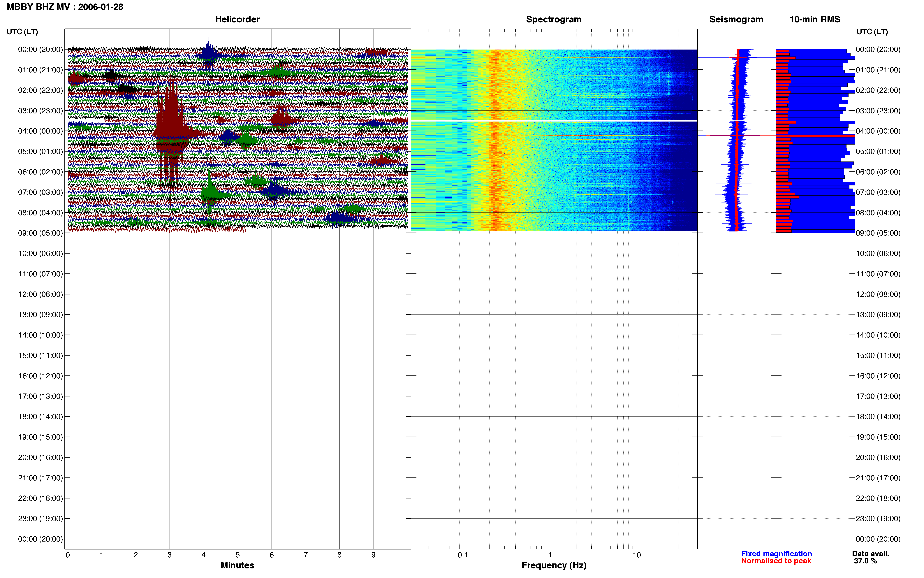This screenshot has width=924, height=578.
Task: Select the 'Spectrogram' panel heading
Action: point(554,19)
